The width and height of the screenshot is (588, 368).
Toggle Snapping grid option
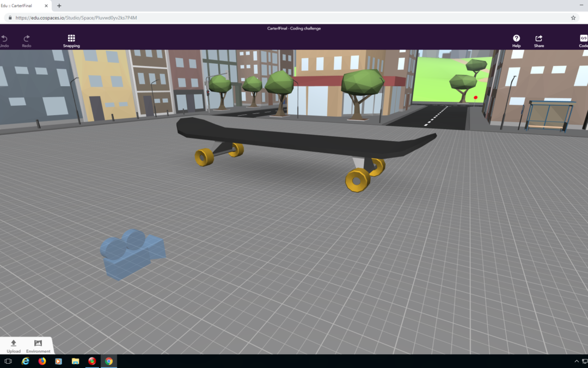(x=71, y=41)
